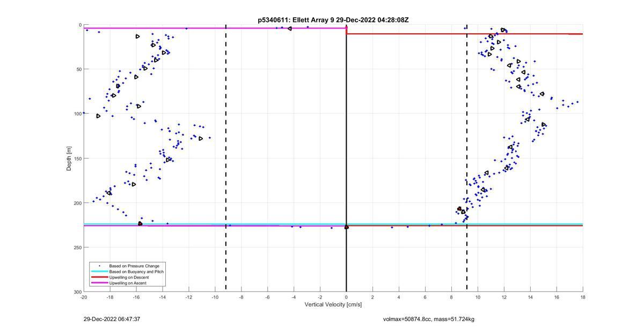Screen dimensions: 644x328
Task: Click the x-axis tick label '-10'
Action: (x=215, y=297)
